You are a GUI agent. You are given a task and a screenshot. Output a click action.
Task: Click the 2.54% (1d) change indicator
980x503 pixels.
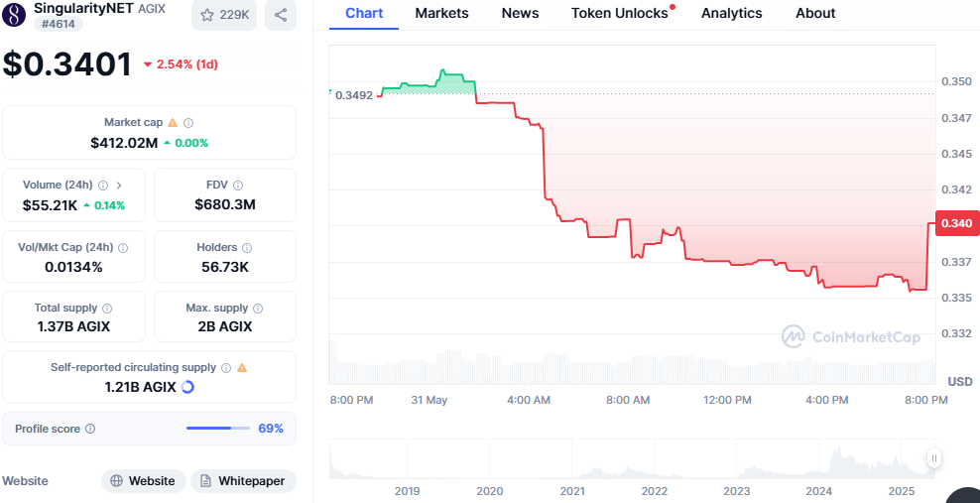pyautogui.click(x=181, y=63)
